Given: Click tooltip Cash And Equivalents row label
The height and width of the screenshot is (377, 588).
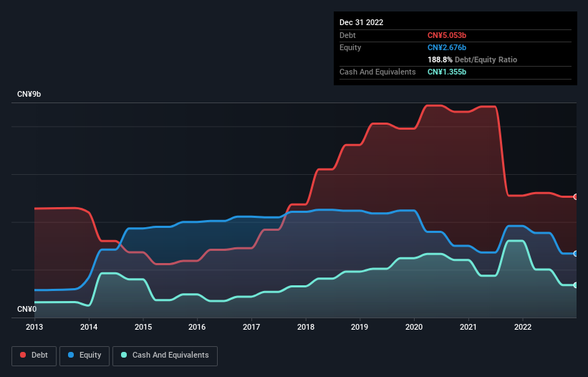Looking at the screenshot, I should pos(377,72).
